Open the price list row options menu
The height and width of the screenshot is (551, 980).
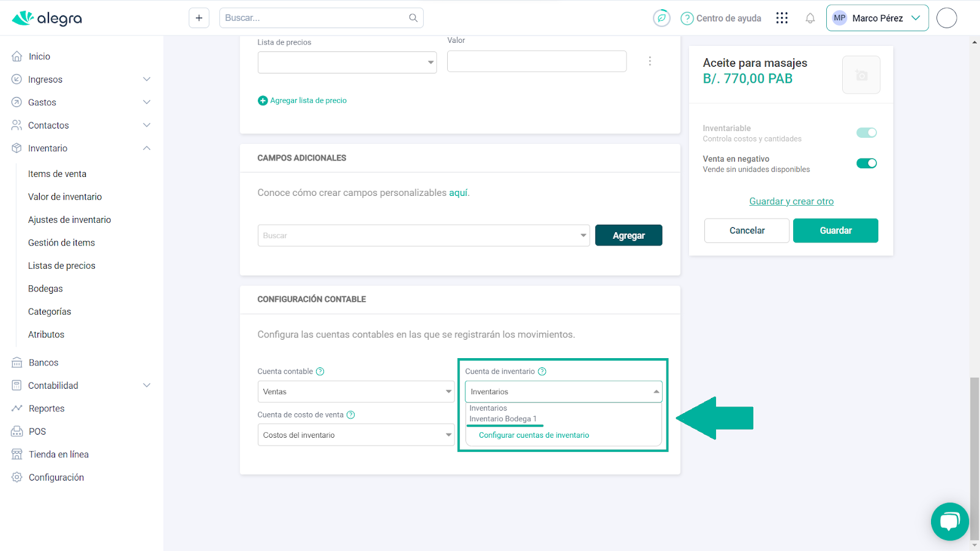click(650, 61)
